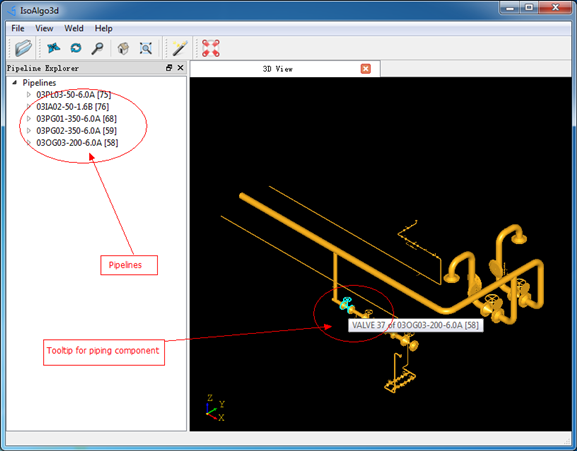
Task: Open the Weld menu
Action: 74,28
